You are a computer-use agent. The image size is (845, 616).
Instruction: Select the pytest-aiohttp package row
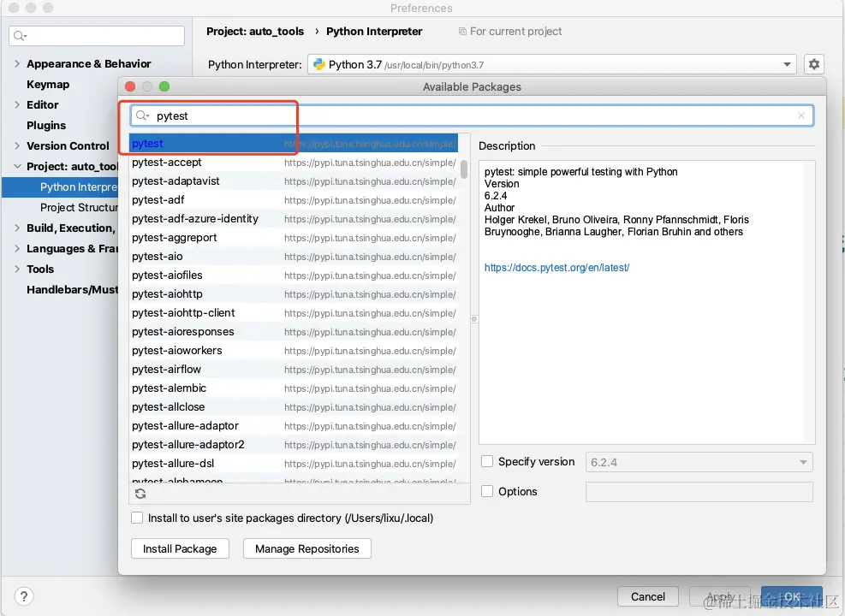tap(294, 294)
